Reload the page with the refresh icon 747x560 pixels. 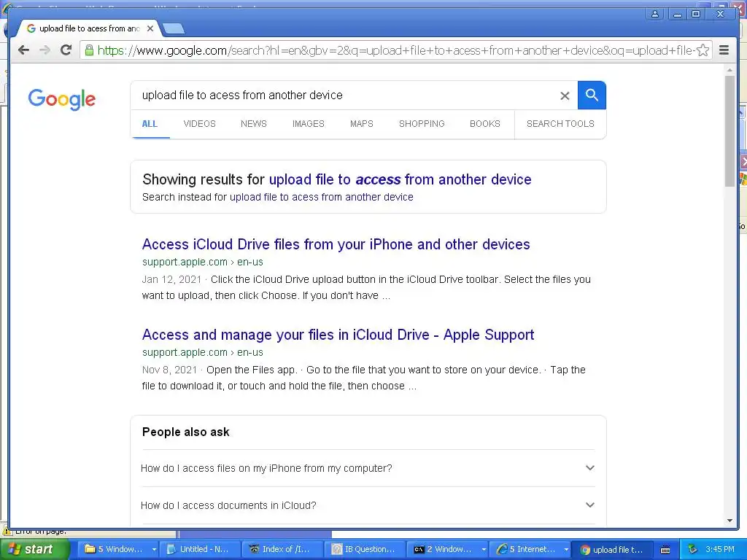click(66, 50)
